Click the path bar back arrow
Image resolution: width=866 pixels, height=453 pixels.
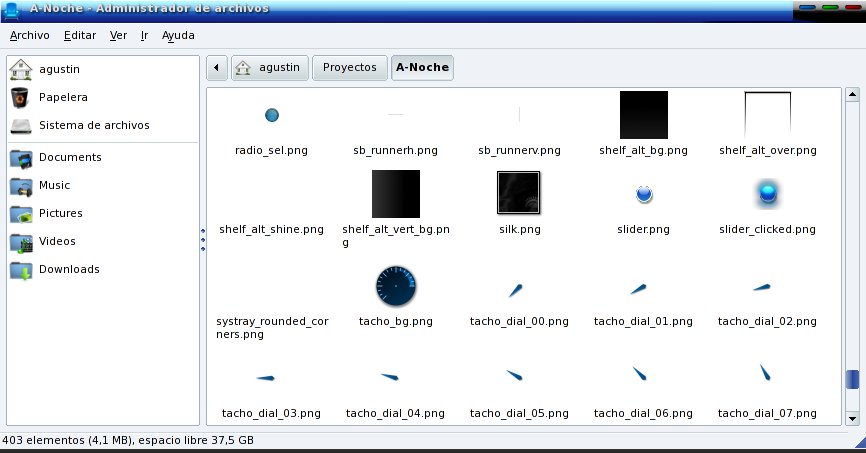(217, 68)
